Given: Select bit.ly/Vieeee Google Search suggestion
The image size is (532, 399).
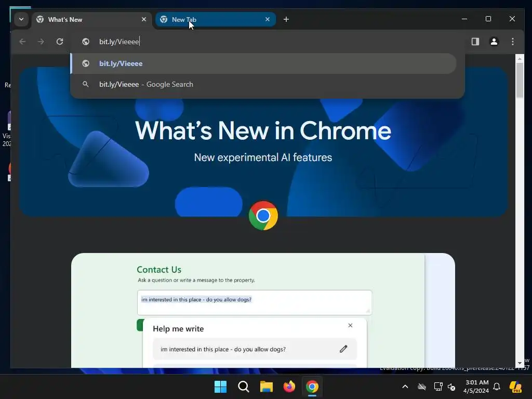Looking at the screenshot, I should [x=263, y=84].
